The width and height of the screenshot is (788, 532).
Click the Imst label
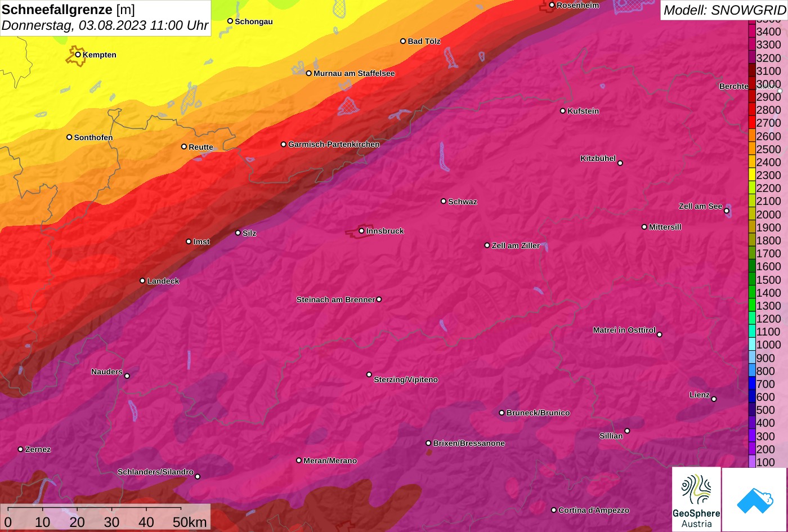point(202,242)
